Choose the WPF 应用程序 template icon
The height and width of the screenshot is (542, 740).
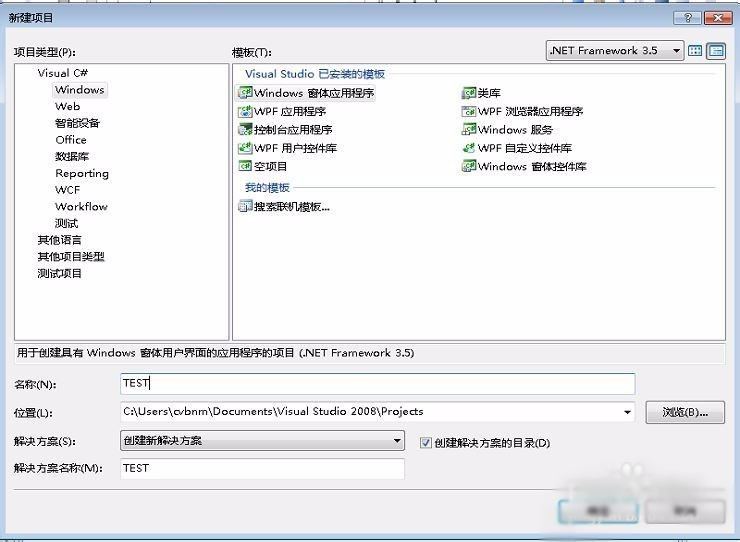[245, 111]
